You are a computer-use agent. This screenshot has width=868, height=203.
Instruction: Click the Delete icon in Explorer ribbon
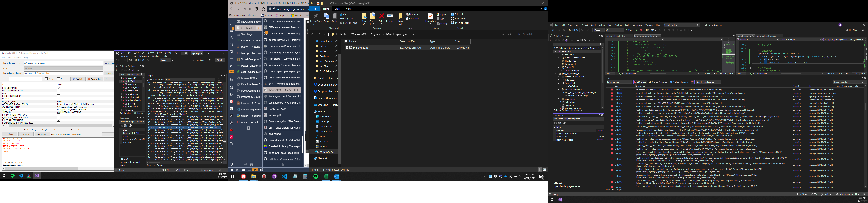click(x=381, y=16)
